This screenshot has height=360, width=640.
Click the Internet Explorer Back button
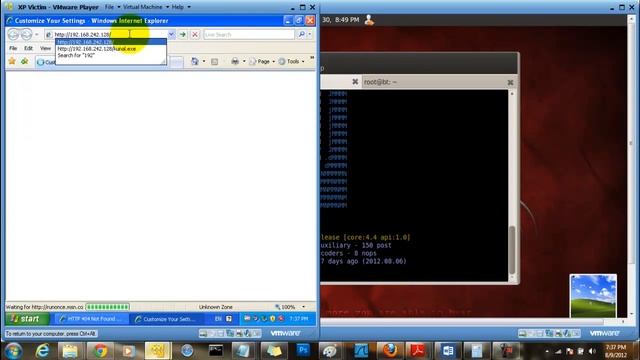[x=14, y=35]
